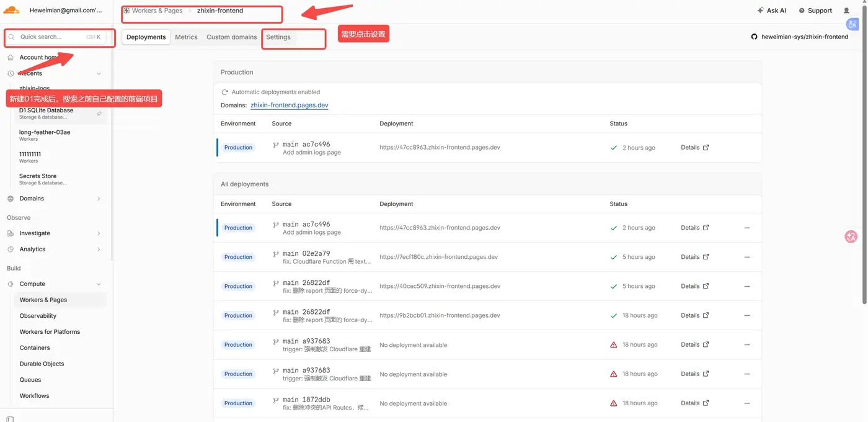Toggle the sidebar collapse icon at bottom
868x422 pixels.
tap(10, 420)
